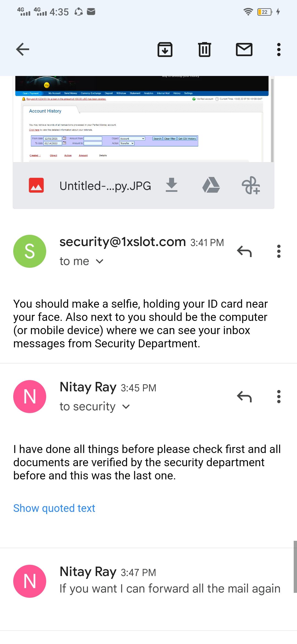Open the top-bar overflow menu
This screenshot has width=297, height=644.
pyautogui.click(x=279, y=50)
